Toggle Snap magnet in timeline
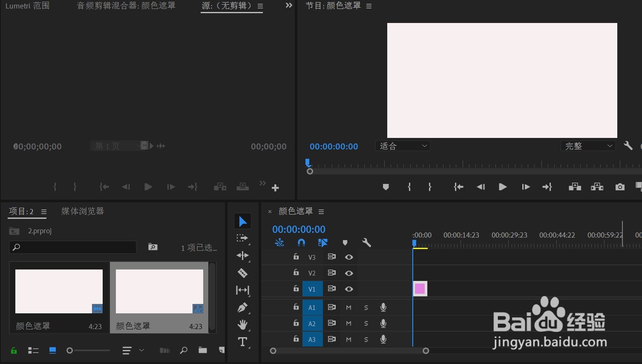 tap(301, 243)
